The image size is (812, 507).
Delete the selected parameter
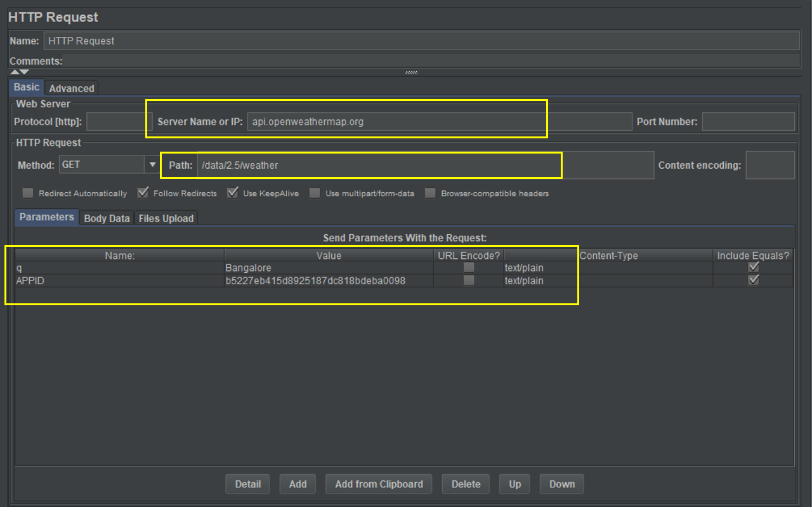[x=466, y=484]
